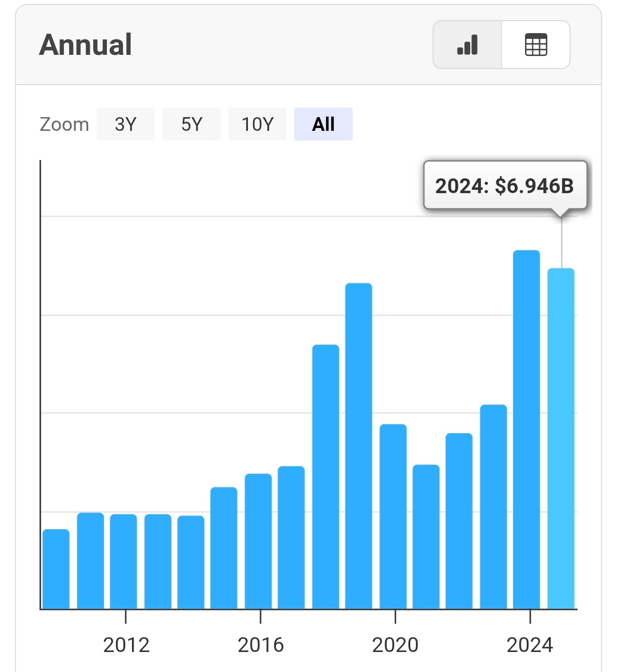This screenshot has width=617, height=672.
Task: Set zoom to 3Y
Action: pyautogui.click(x=126, y=125)
